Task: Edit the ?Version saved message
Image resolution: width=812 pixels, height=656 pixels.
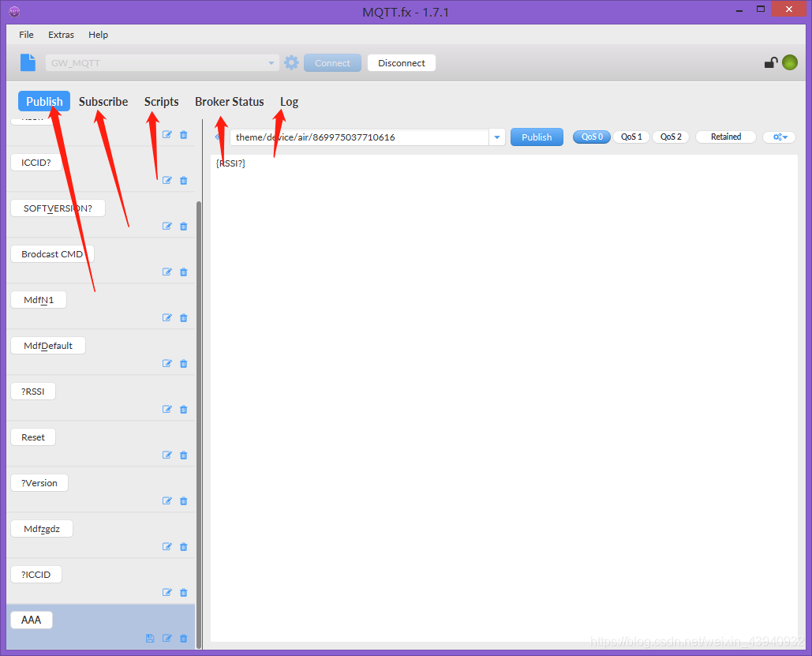Action: (x=167, y=500)
